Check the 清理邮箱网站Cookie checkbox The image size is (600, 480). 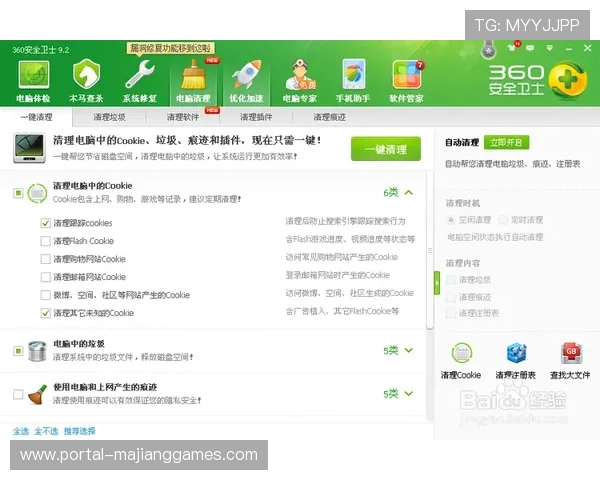(46, 277)
